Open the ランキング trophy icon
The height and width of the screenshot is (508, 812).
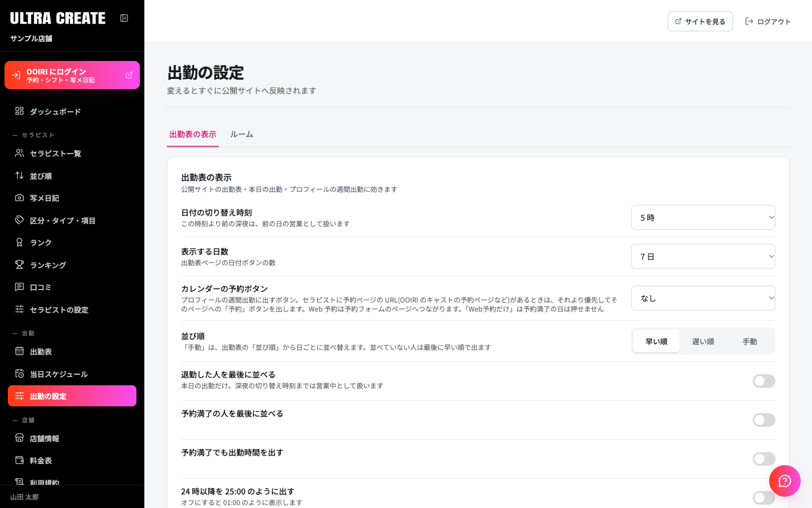(x=19, y=265)
